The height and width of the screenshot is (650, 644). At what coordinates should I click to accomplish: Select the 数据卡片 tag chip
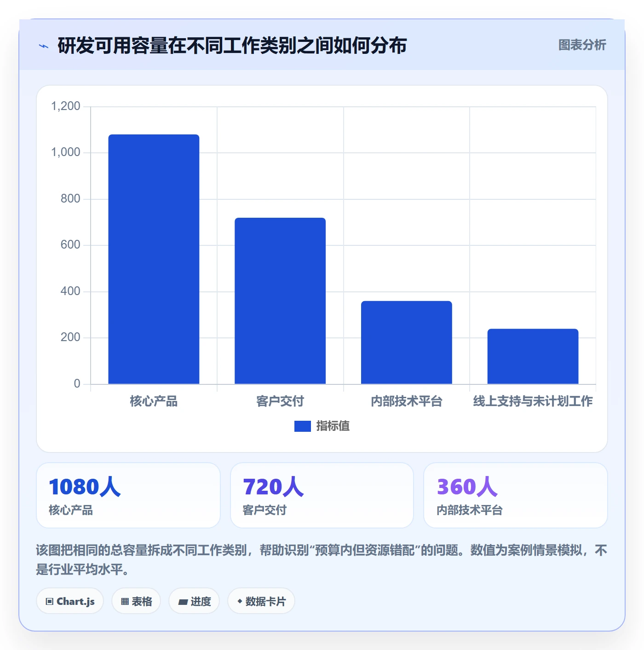[261, 601]
